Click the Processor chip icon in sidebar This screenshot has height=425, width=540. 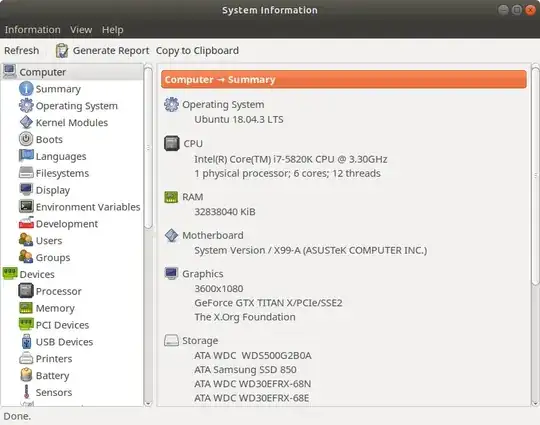(x=26, y=291)
